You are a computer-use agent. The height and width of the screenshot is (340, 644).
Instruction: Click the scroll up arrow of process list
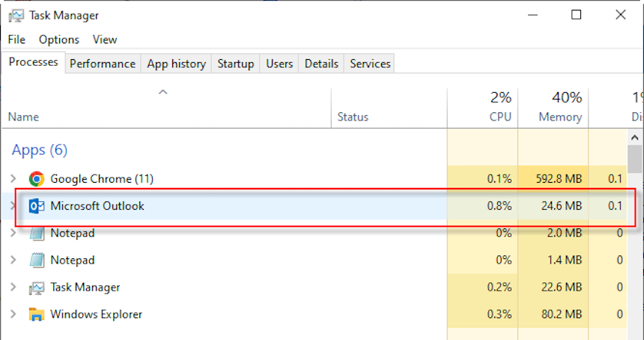[635, 137]
